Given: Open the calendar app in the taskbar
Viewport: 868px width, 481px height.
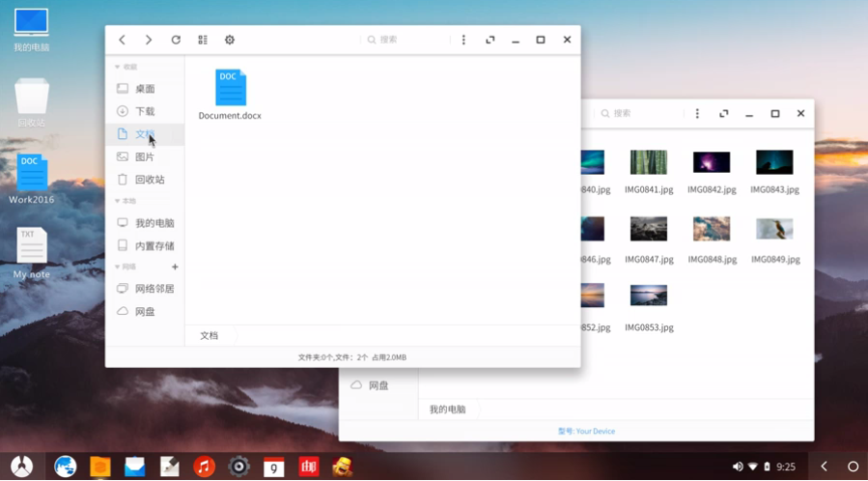Looking at the screenshot, I should tap(273, 467).
